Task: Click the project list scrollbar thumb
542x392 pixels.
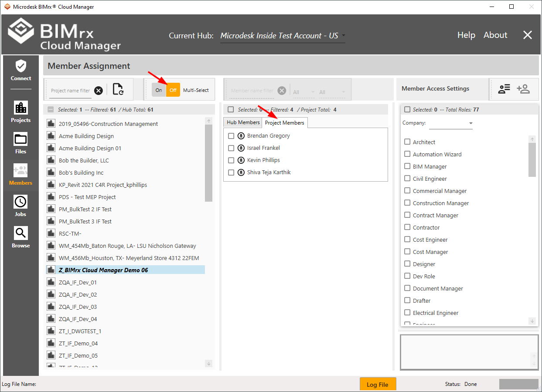Action: [x=208, y=164]
